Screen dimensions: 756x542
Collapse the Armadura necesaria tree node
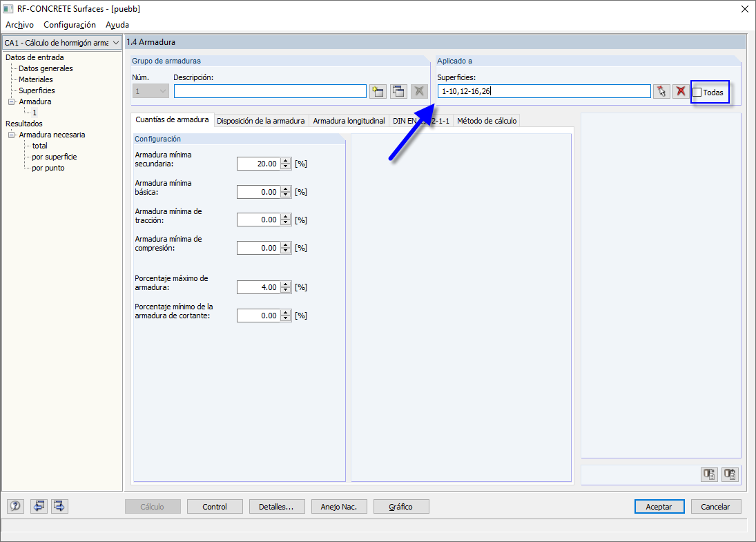(x=12, y=135)
